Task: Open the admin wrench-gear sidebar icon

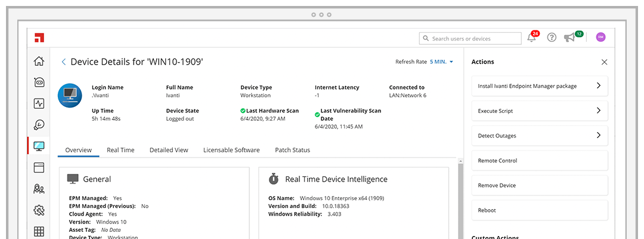Action: (x=39, y=210)
